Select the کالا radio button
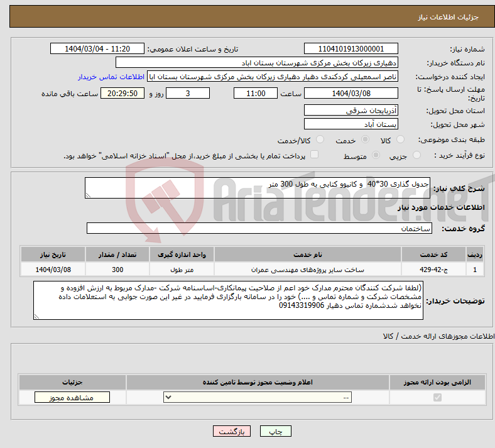This screenshot has width=495, height=448. [x=400, y=139]
